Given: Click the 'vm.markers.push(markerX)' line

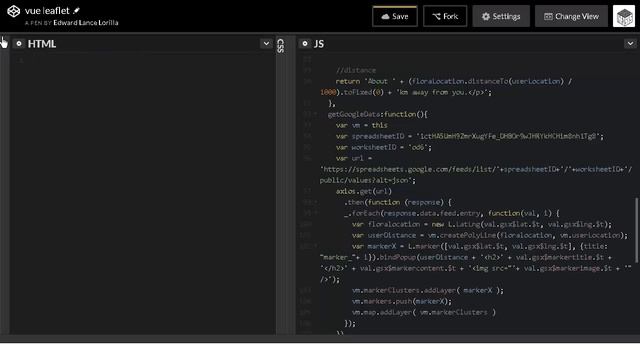Looking at the screenshot, I should tap(402, 302).
